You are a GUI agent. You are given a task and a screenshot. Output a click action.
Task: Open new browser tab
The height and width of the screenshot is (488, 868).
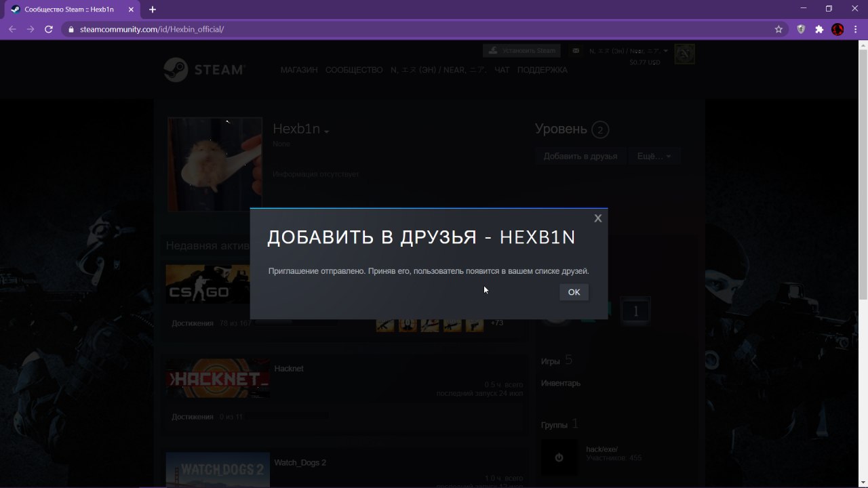[x=153, y=9]
